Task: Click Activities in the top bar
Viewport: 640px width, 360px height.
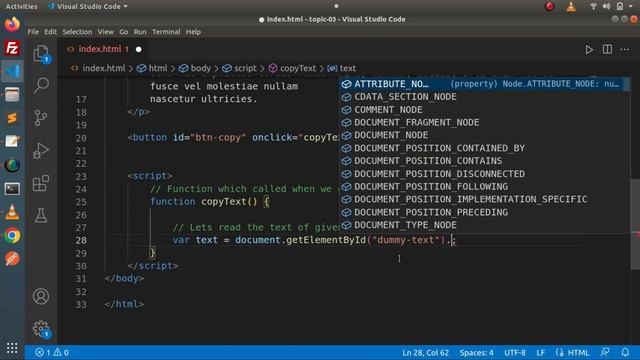Action: click(21, 6)
